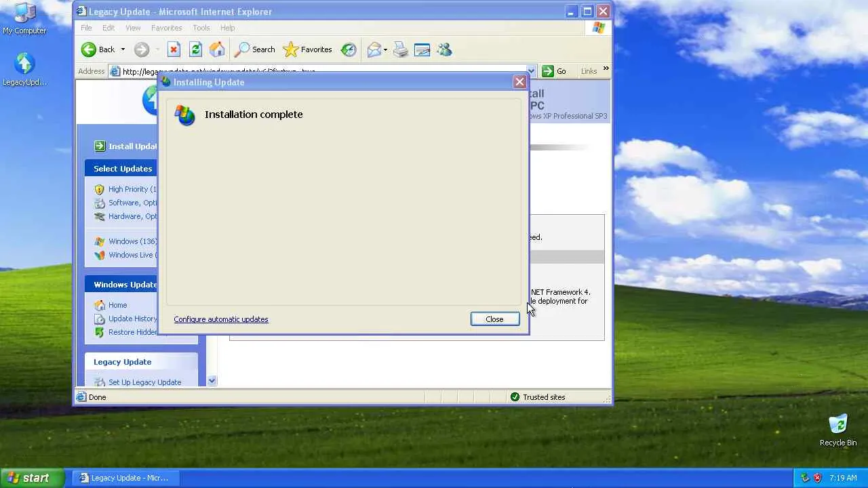Click the Windows Live butterfly icon in sidebar
This screenshot has height=488, width=868.
coord(100,256)
